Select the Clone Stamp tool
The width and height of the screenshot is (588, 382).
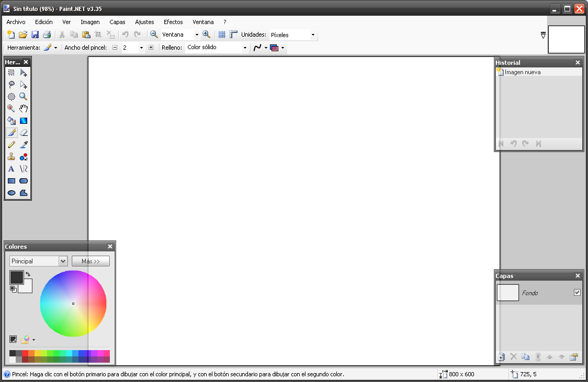click(12, 157)
